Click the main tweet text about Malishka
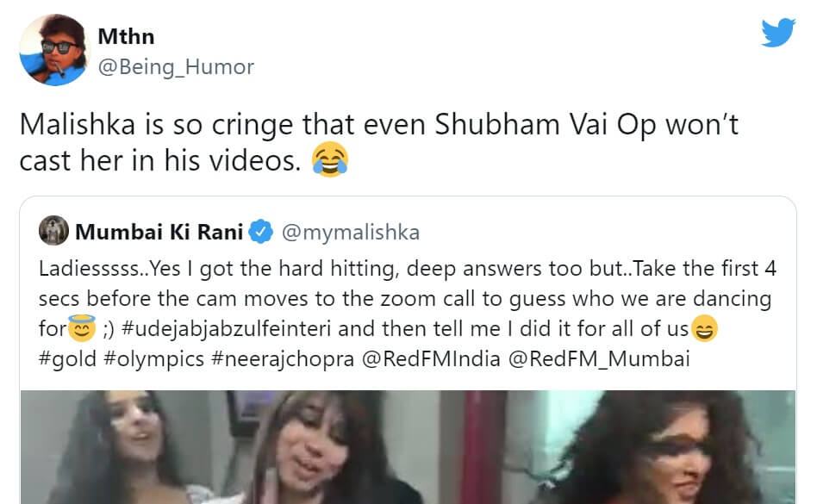The height and width of the screenshot is (504, 817). 379,142
